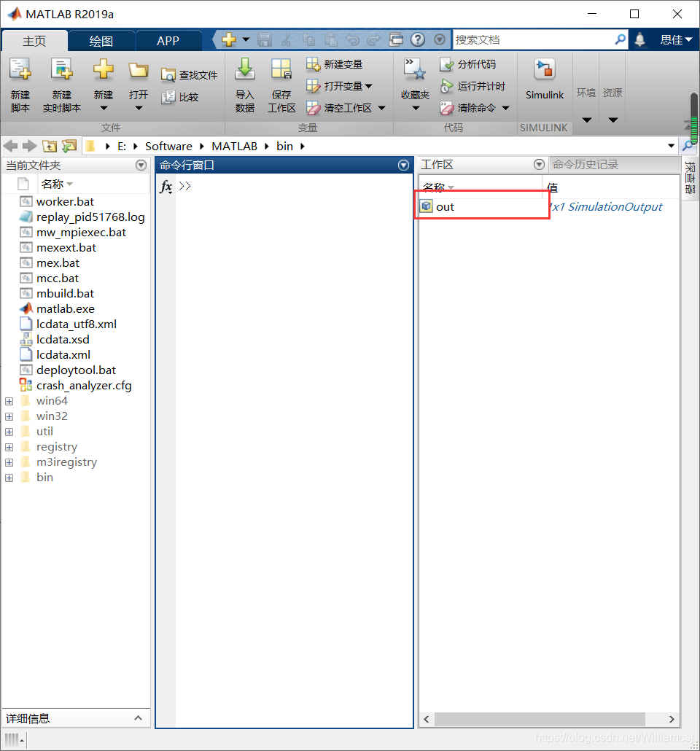The image size is (700, 751).
Task: Click 运行并计时 (Run and Time)
Action: point(472,86)
